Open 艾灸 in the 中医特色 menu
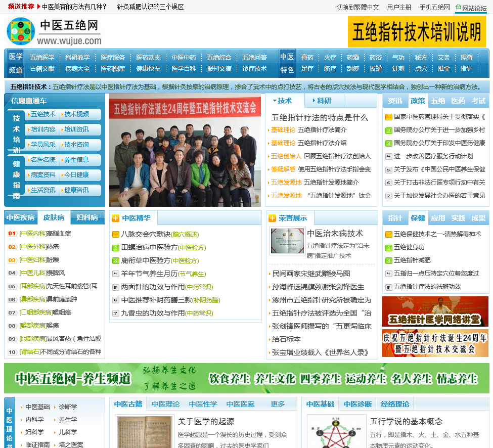Image resolution: width=493 pixels, height=448 pixels. coord(443,58)
